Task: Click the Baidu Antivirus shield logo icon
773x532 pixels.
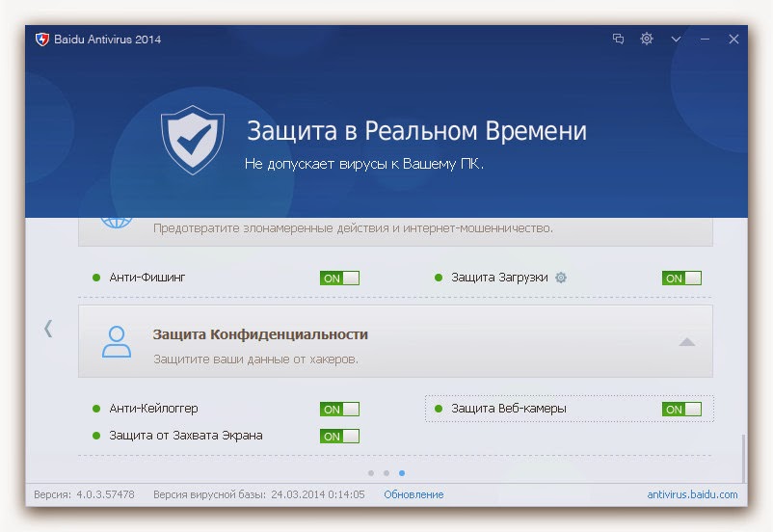Action: coord(42,40)
